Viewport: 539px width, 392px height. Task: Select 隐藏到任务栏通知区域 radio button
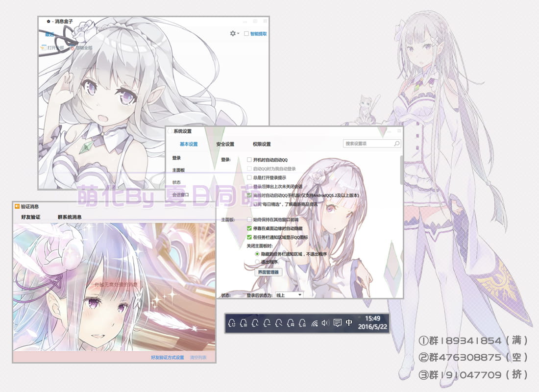(x=257, y=254)
